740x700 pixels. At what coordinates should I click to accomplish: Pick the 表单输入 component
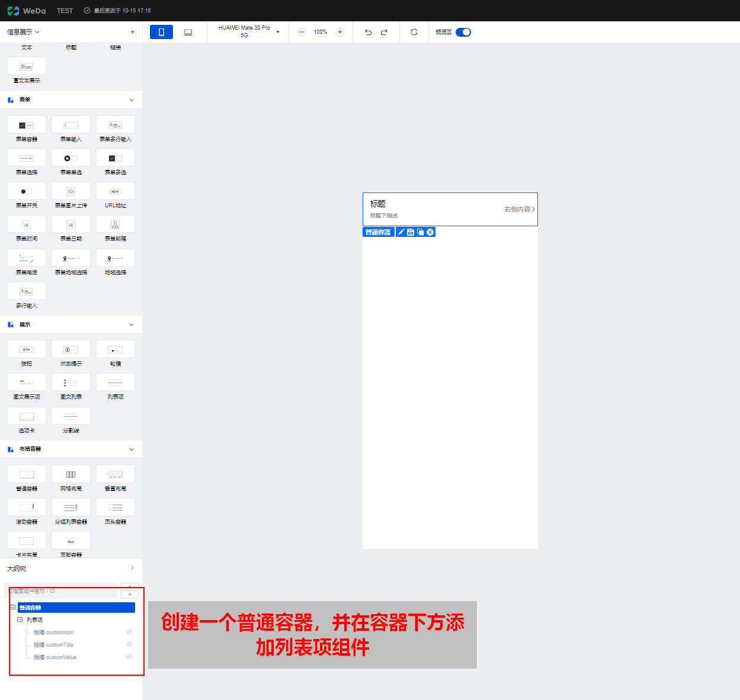pos(71,125)
